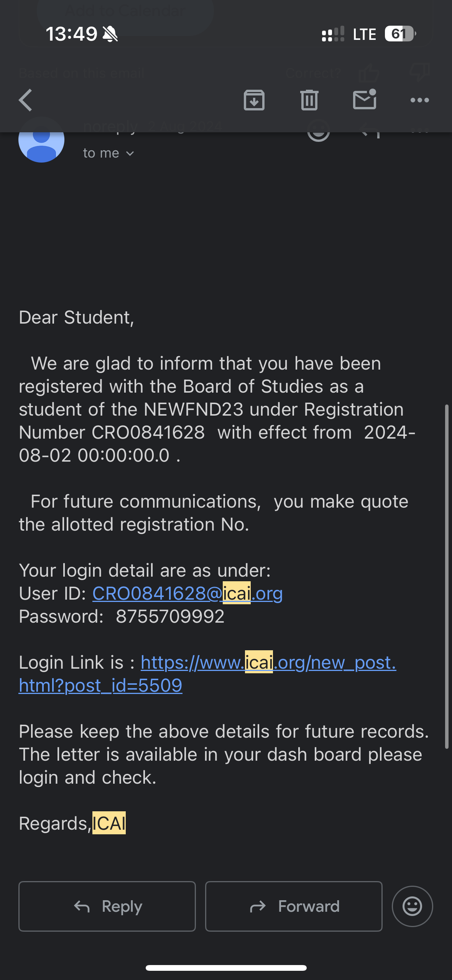Screen dimensions: 452x980
Task: Tap the password number 8755709992
Action: tap(170, 617)
